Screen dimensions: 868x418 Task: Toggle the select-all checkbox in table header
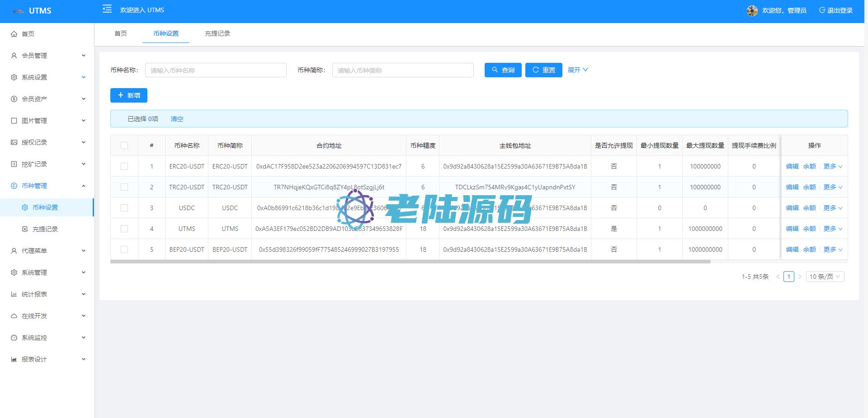coord(124,146)
